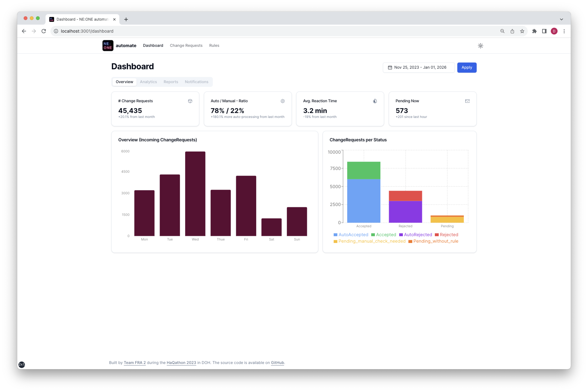Click the cube icon on Change Requests card
Screen dimensions: 588x392
point(190,101)
